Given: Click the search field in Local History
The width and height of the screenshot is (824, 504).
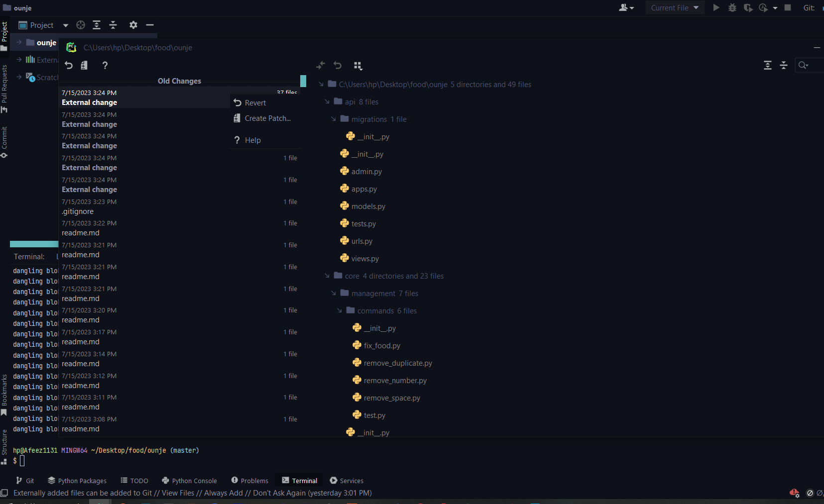Looking at the screenshot, I should 810,65.
